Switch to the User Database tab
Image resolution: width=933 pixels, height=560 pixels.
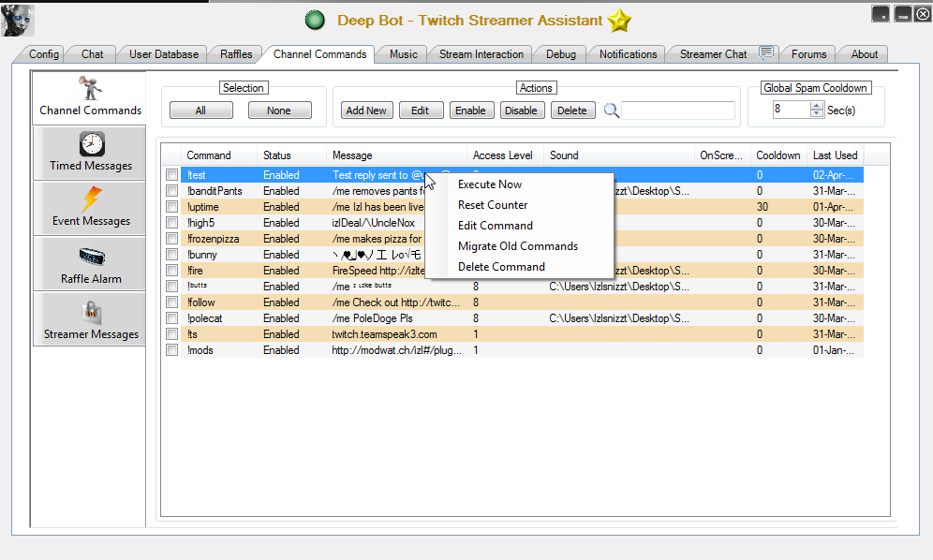click(x=164, y=54)
